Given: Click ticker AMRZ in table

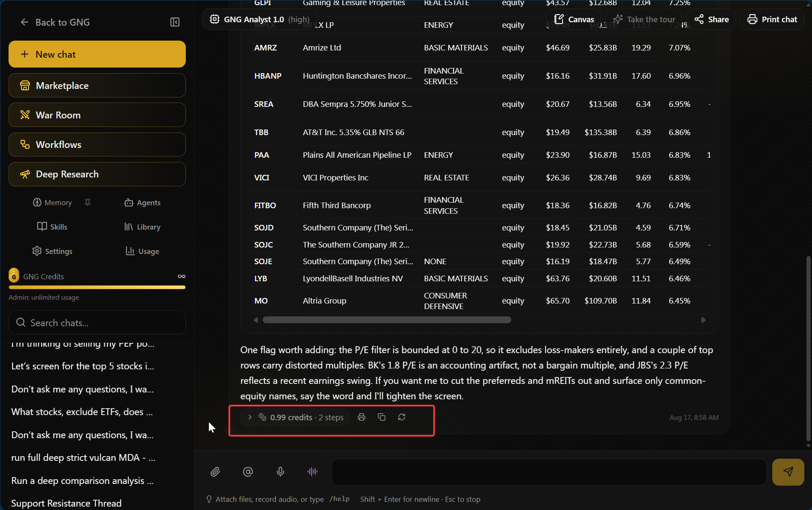Looking at the screenshot, I should click(x=266, y=48).
